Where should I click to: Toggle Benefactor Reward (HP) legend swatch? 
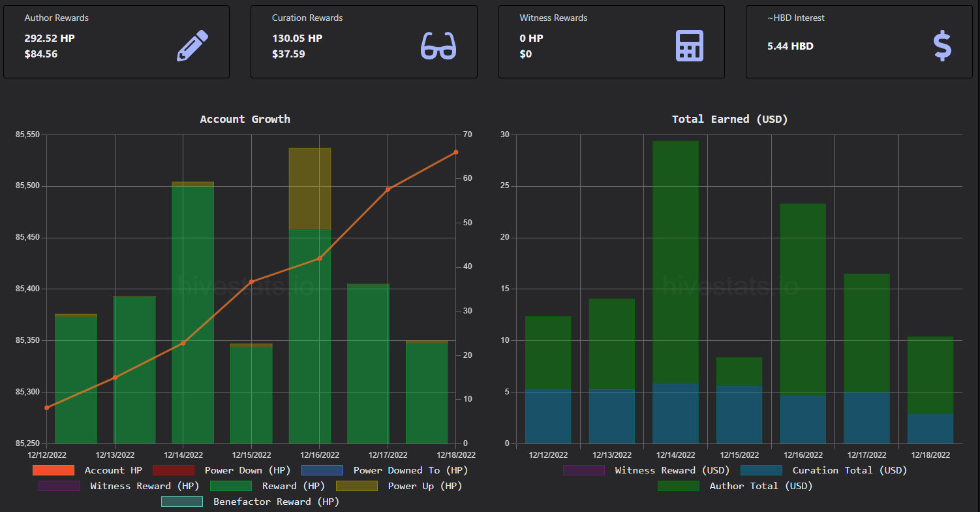[182, 502]
